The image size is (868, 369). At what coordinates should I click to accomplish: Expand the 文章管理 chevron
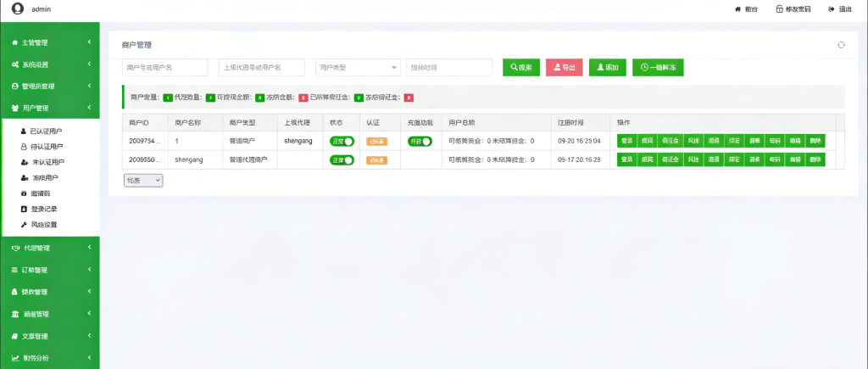89,336
